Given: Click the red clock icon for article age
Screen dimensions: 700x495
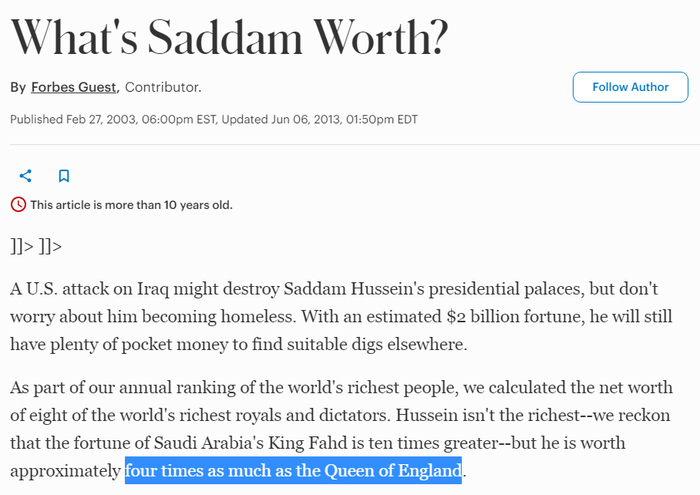Looking at the screenshot, I should pos(18,205).
